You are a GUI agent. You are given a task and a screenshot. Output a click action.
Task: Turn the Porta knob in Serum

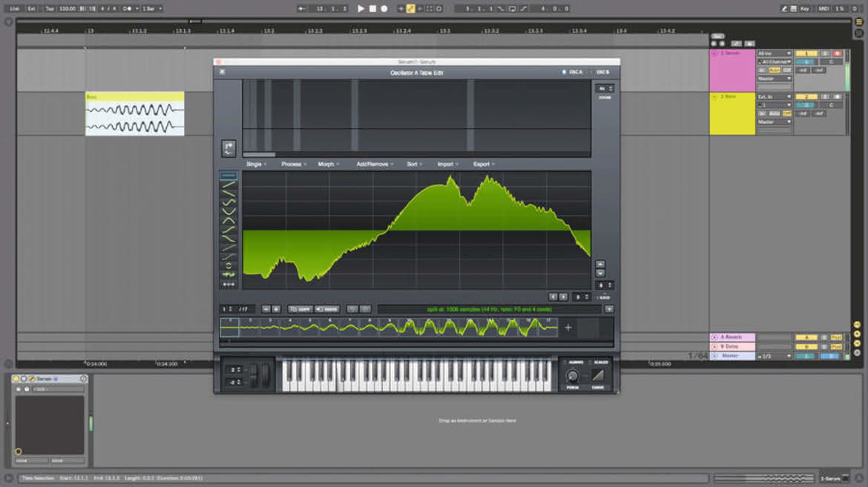click(573, 377)
